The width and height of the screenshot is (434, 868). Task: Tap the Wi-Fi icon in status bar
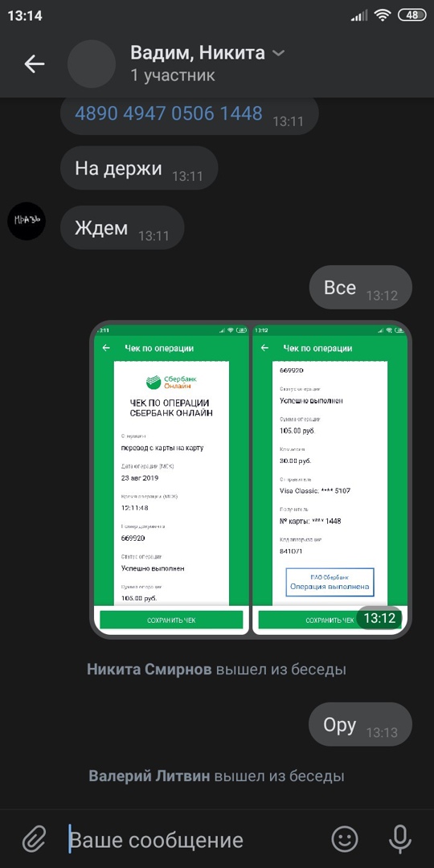[x=382, y=15]
